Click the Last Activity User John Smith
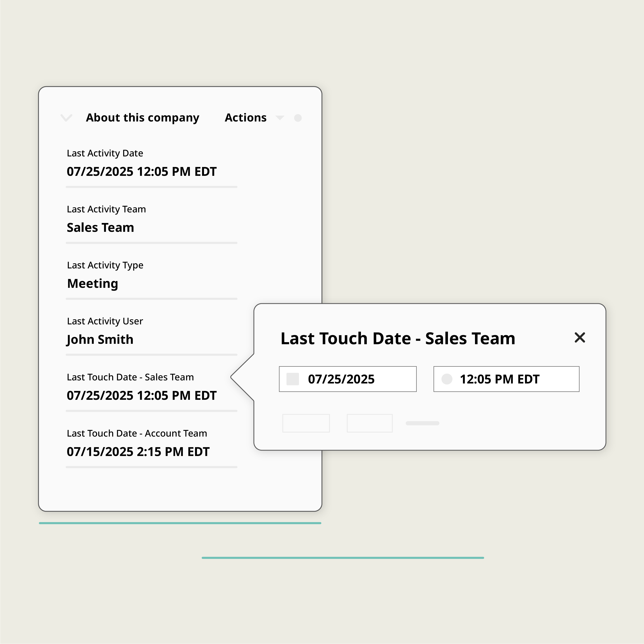644x644 pixels. [x=100, y=340]
